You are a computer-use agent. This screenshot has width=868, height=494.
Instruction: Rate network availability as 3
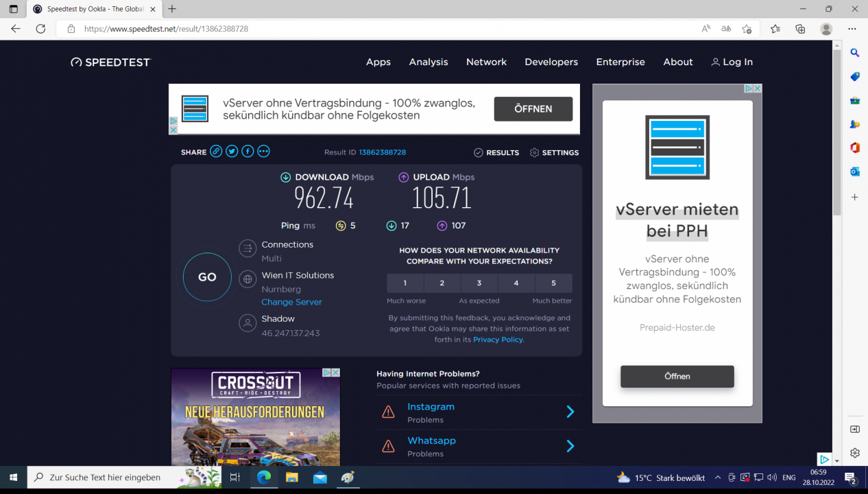479,283
